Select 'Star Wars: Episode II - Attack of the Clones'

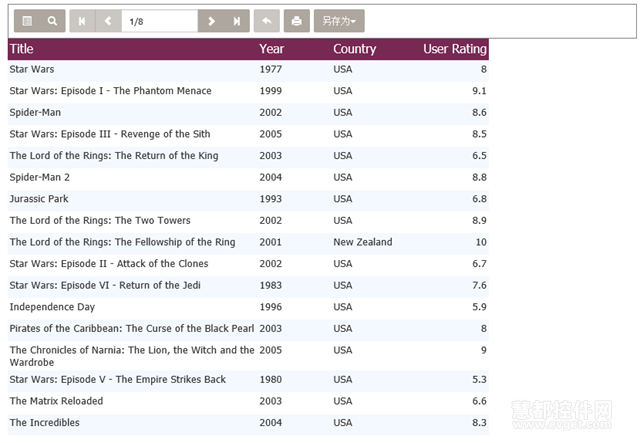coord(109,264)
